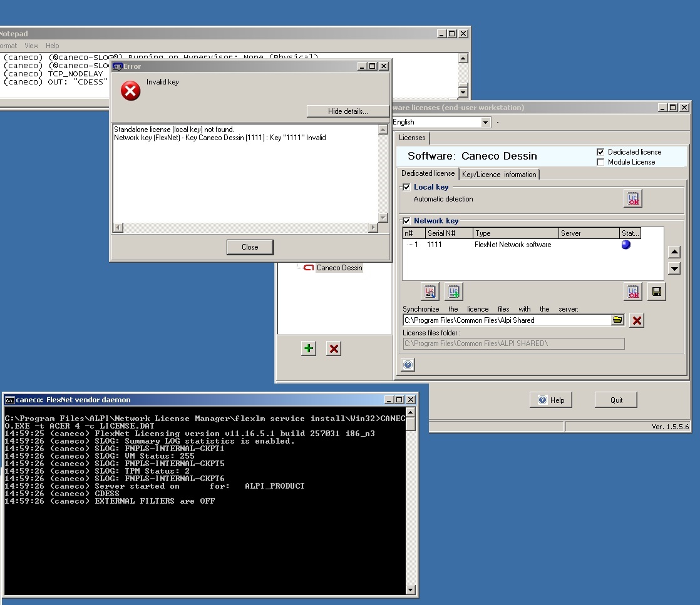Click the first license icon below the network key table

coord(430,292)
